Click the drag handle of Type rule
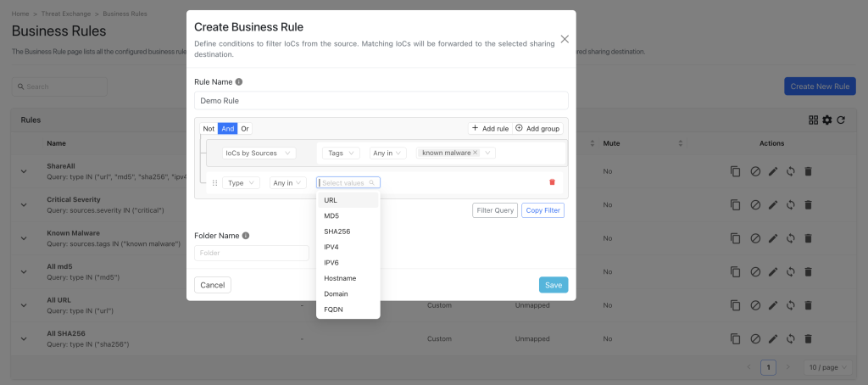 pyautogui.click(x=214, y=183)
